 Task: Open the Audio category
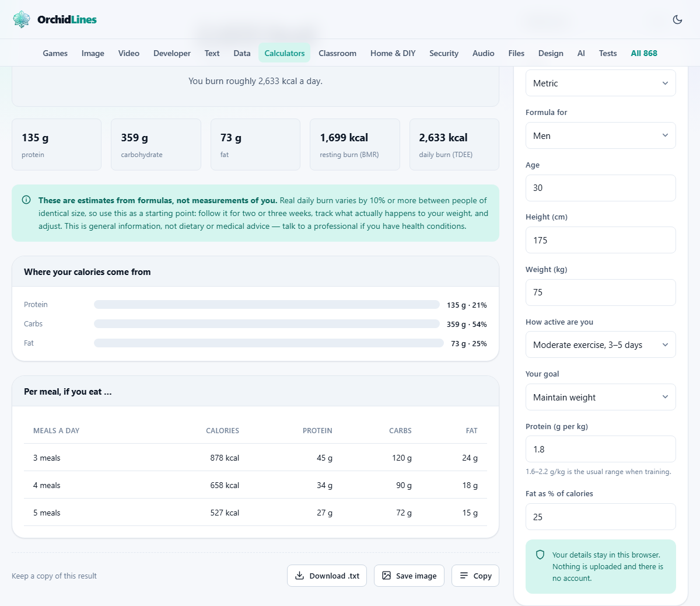484,53
